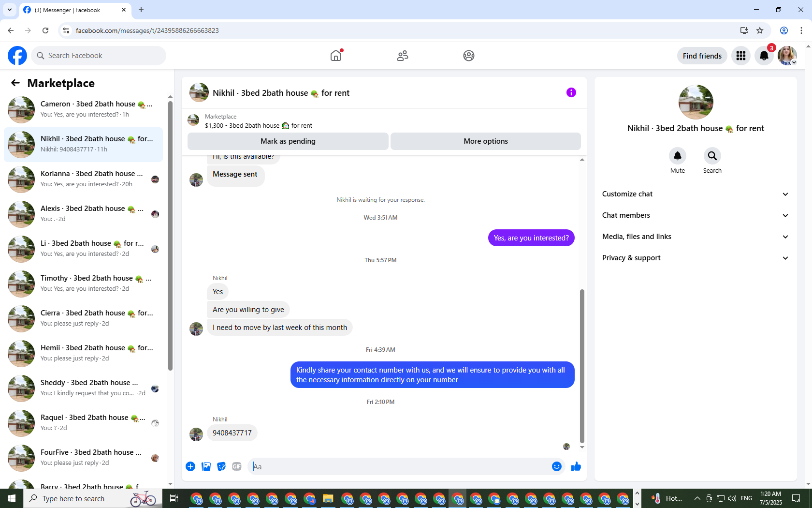Open File Explorer from the taskbar
This screenshot has height=508, width=812.
[328, 498]
